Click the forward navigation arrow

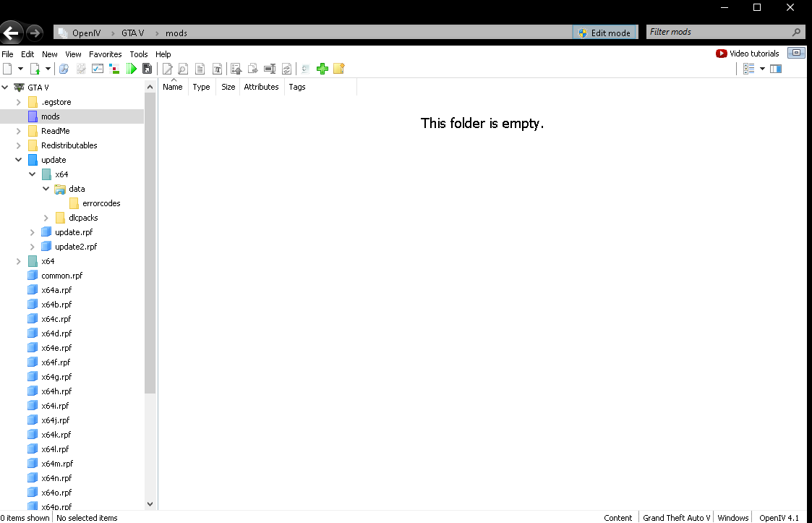(34, 33)
